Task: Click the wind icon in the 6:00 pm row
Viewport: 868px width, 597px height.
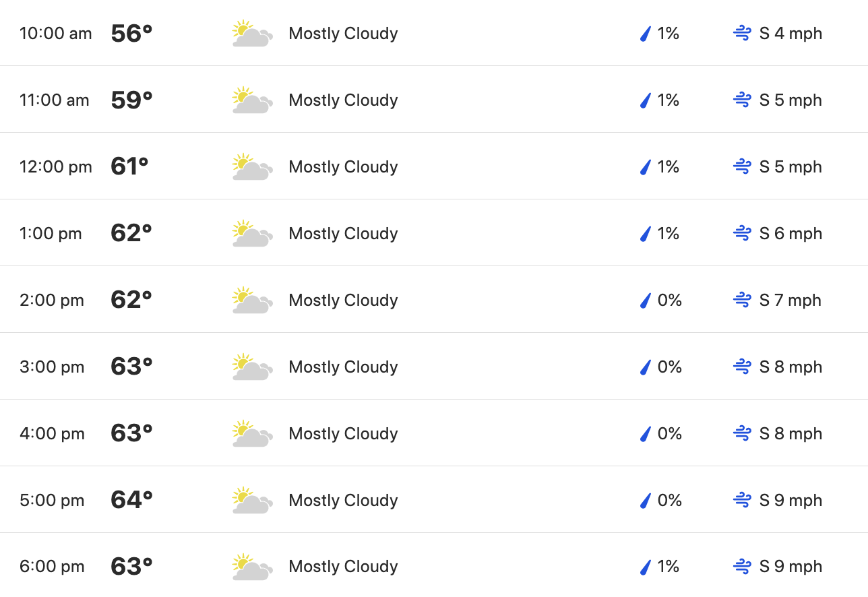Action: click(742, 567)
